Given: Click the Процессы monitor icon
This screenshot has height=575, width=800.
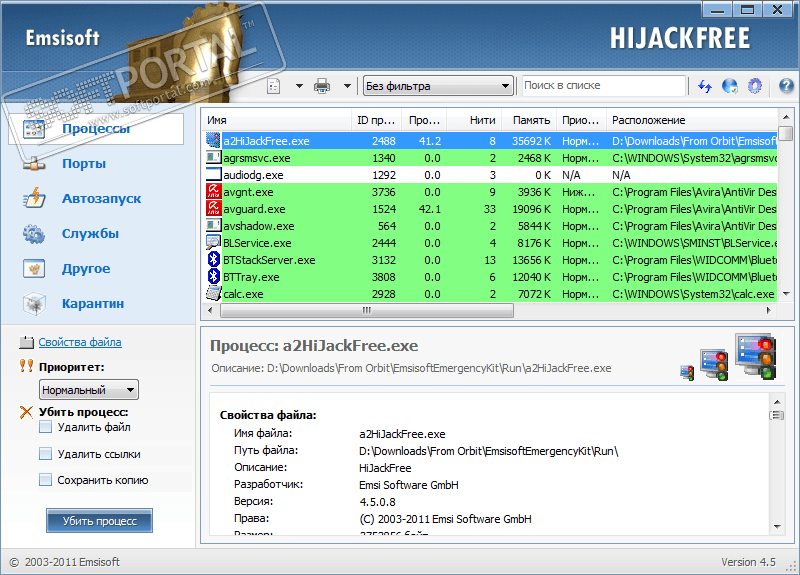Looking at the screenshot, I should coord(34,129).
